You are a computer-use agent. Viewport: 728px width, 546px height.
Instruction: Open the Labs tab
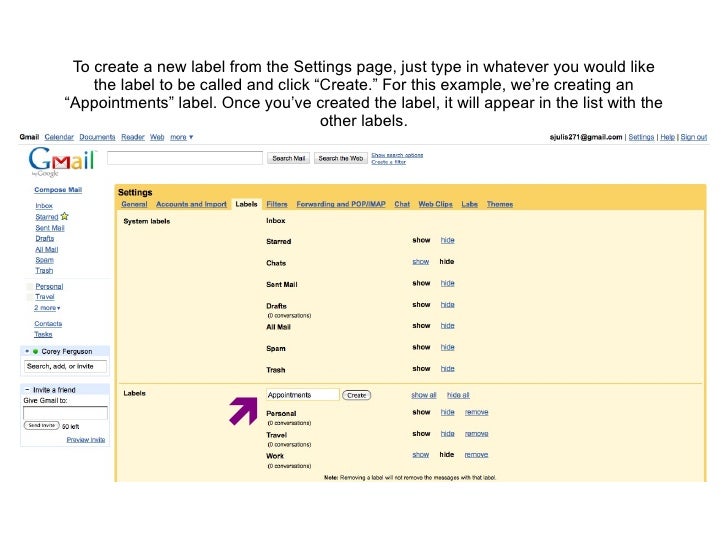click(x=469, y=204)
